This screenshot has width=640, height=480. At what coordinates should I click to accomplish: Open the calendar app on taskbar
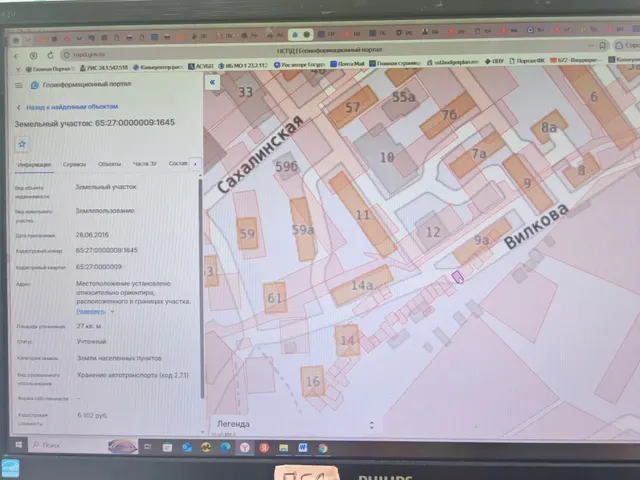167,447
